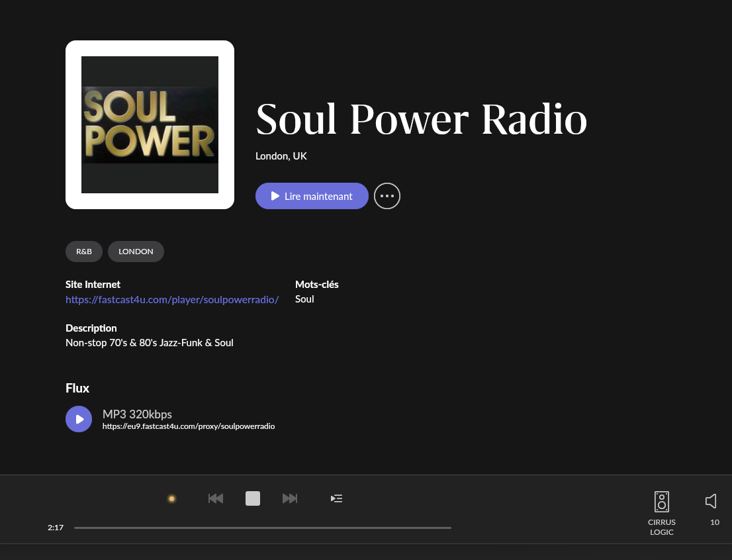The height and width of the screenshot is (560, 732).
Task: Open the three-dot more options menu
Action: click(387, 196)
